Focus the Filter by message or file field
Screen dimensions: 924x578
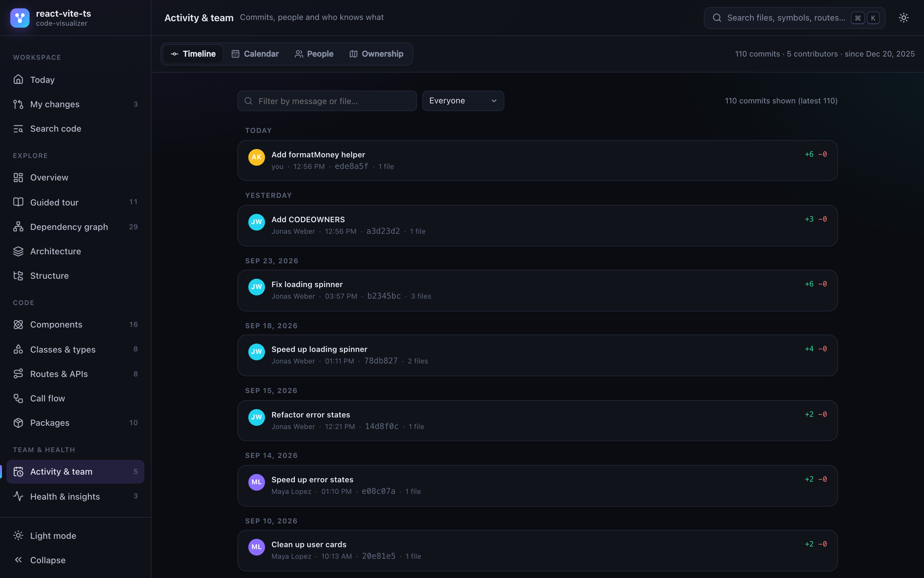click(x=327, y=101)
